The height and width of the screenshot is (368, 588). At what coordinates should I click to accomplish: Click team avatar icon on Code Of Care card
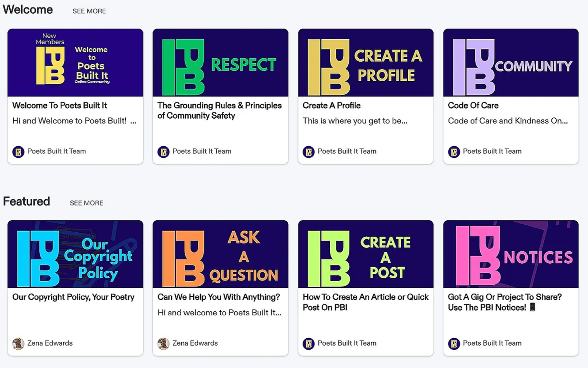[x=454, y=151]
